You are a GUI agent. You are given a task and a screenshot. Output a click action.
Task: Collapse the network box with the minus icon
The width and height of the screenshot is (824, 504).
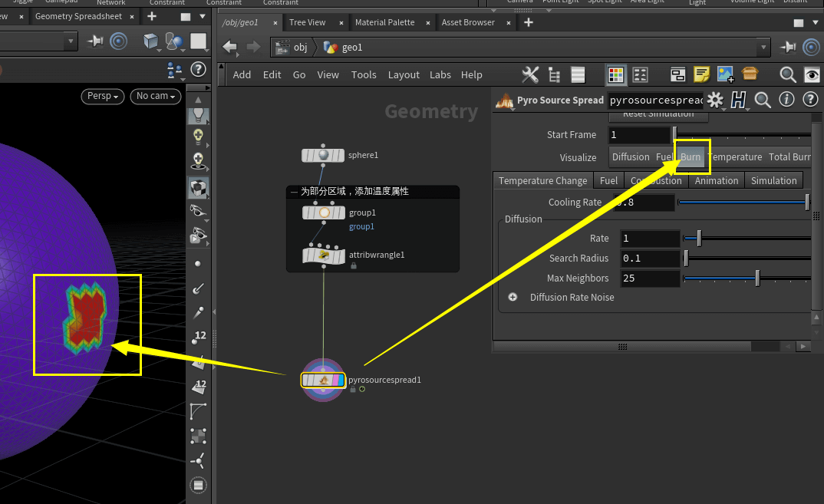coord(295,192)
